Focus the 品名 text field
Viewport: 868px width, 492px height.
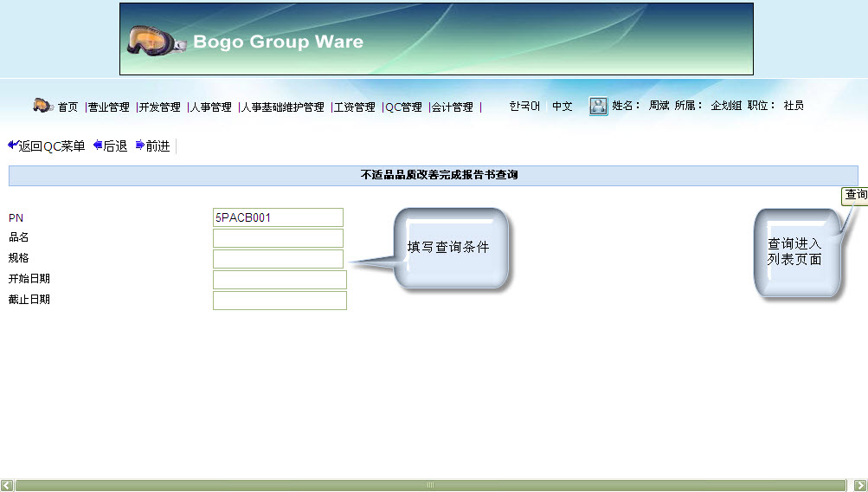(x=278, y=238)
